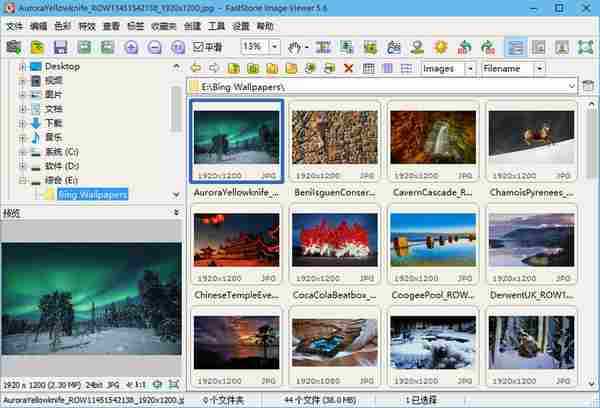600x408 pixels.
Task: Select the Bing Wallpapers folder in tree
Action: [x=92, y=194]
